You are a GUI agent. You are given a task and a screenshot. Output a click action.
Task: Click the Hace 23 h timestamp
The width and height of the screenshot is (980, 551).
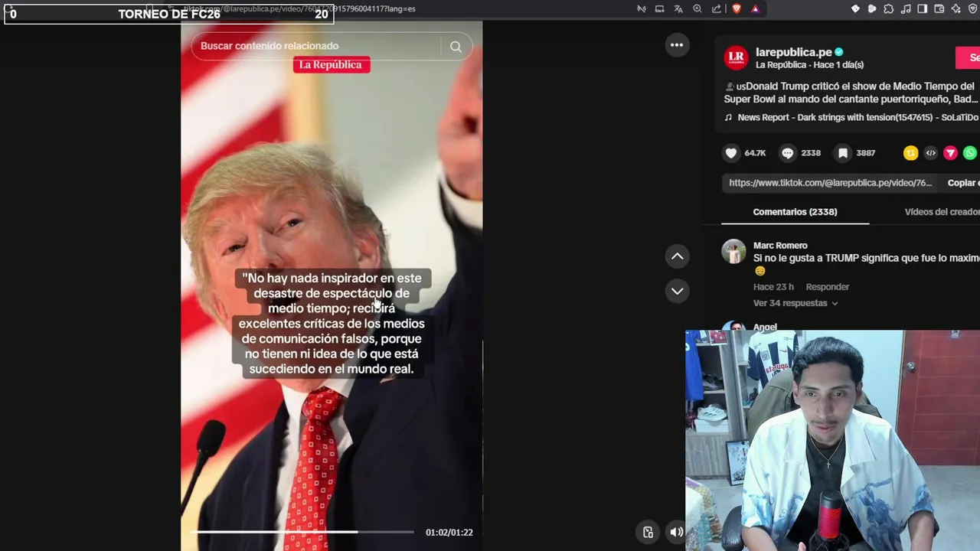[x=773, y=287]
